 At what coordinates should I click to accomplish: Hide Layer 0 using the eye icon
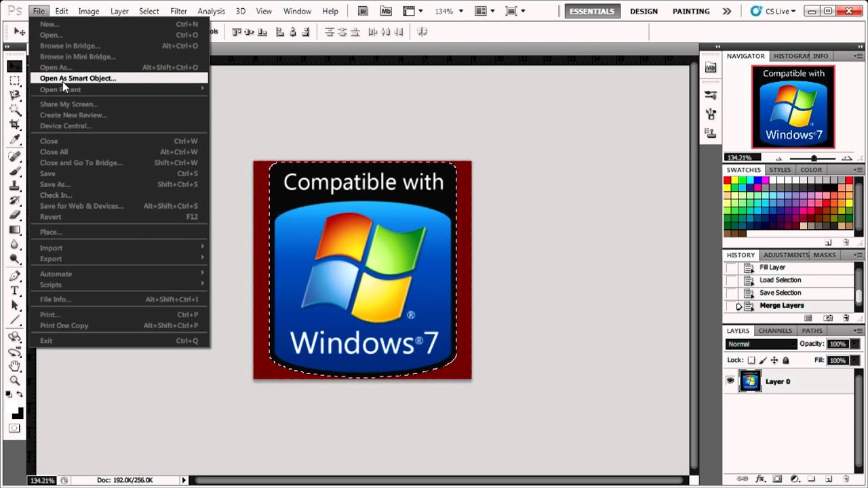coord(730,382)
